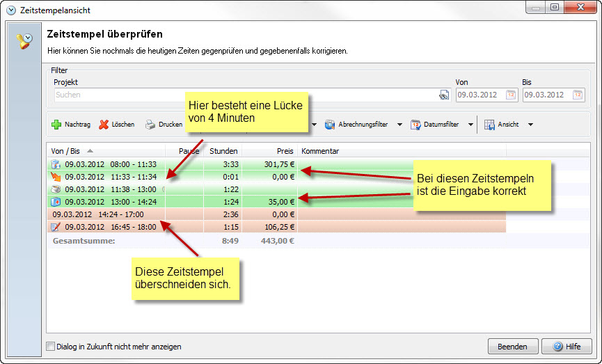Expand the Ansicht dropdown arrow
This screenshot has width=602, height=364.
(x=530, y=125)
